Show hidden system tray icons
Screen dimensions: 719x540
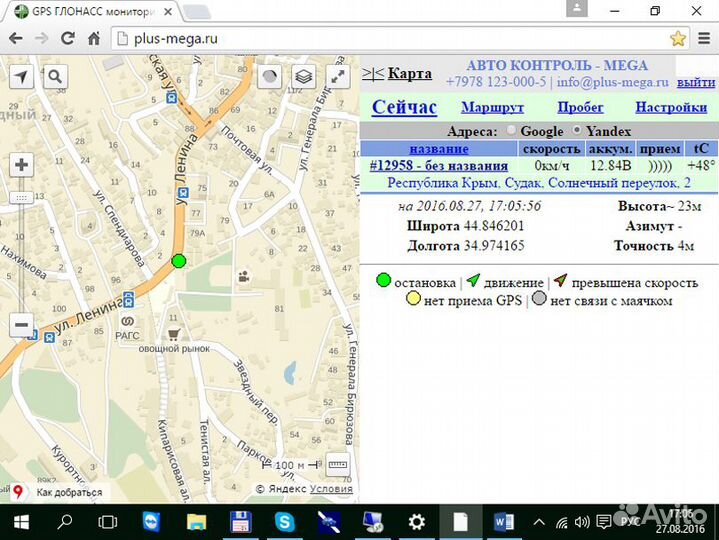pos(539,522)
